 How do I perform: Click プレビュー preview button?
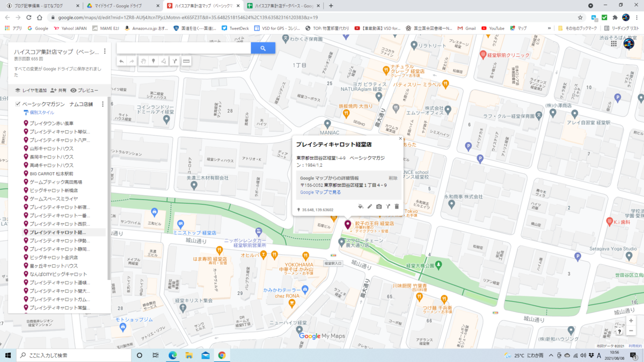(84, 90)
